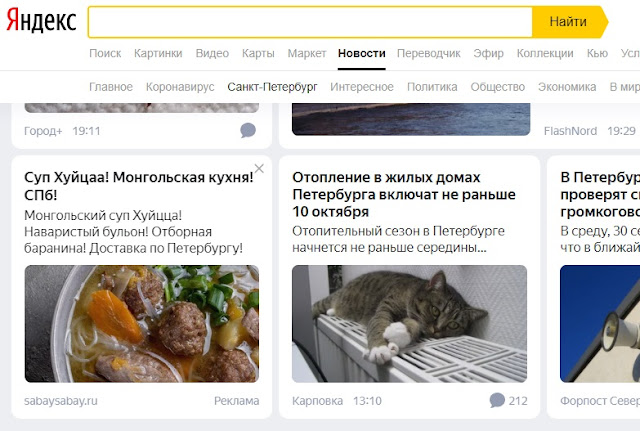Close the Суп Хуйцаа advertisement card
This screenshot has width=640, height=431.
(259, 168)
